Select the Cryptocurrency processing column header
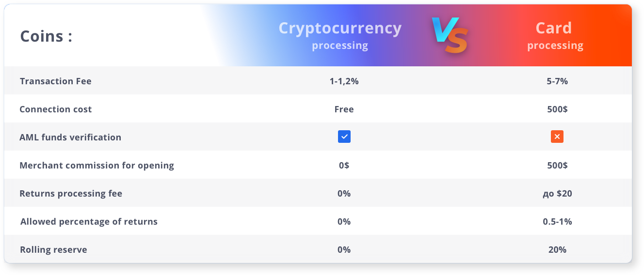644x275 pixels. pos(340,35)
